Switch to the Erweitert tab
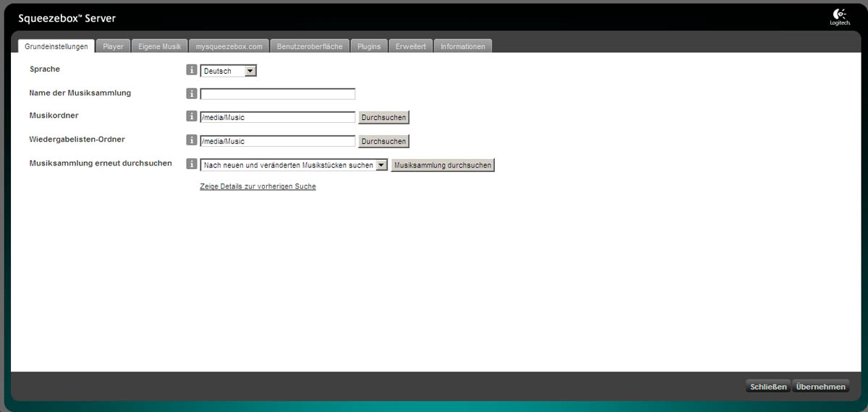Image resolution: width=868 pixels, height=412 pixels. (411, 46)
